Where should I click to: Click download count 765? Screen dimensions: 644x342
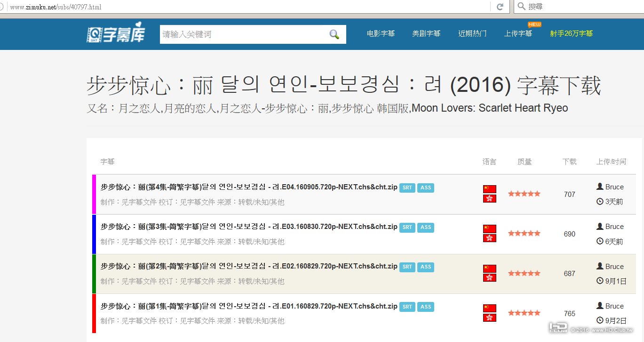(570, 313)
